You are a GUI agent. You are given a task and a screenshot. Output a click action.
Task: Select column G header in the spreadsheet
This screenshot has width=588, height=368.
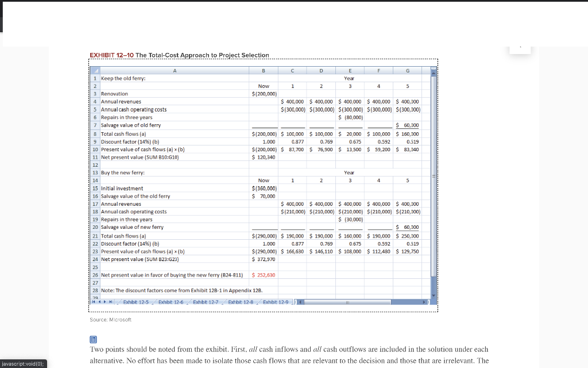point(407,70)
